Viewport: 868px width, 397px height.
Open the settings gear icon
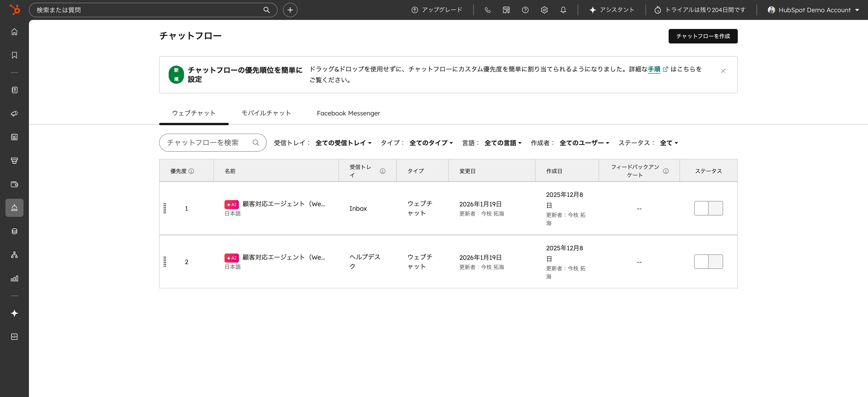click(544, 10)
